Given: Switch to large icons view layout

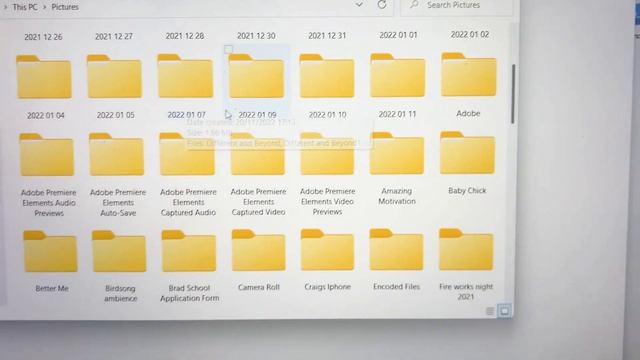Looking at the screenshot, I should 504,311.
